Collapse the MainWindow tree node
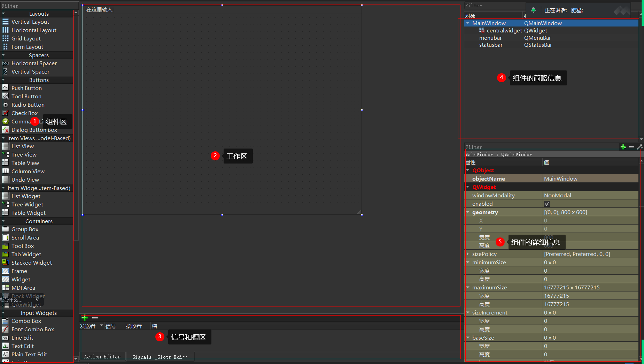 tap(468, 23)
